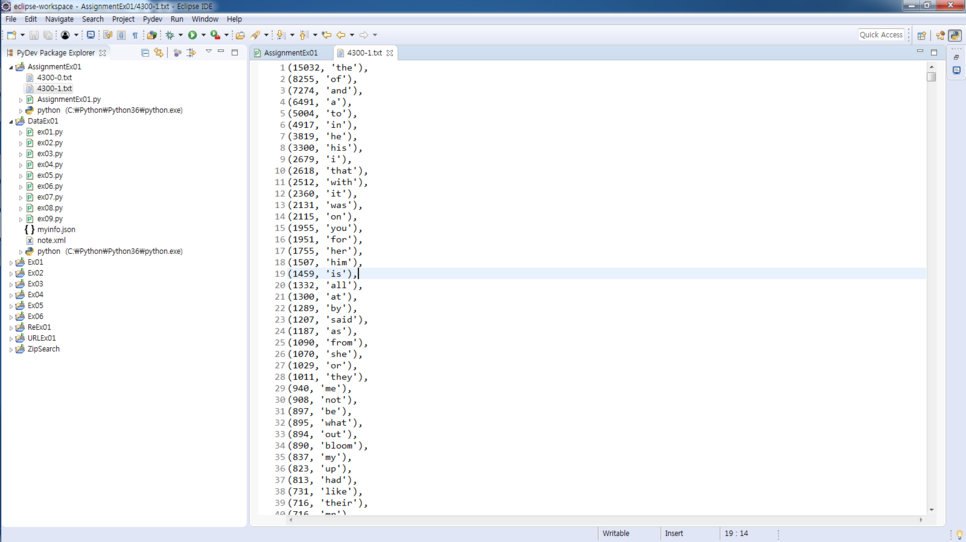Expand the Ex01 project node
Viewport: 966px width, 542px height.
(11, 262)
